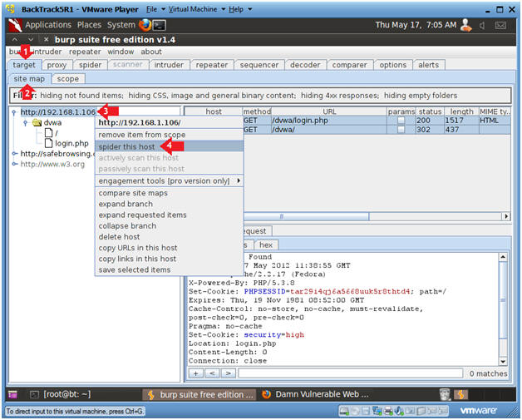This screenshot has height=420, width=522.
Task: Open the about menu
Action: [x=151, y=52]
